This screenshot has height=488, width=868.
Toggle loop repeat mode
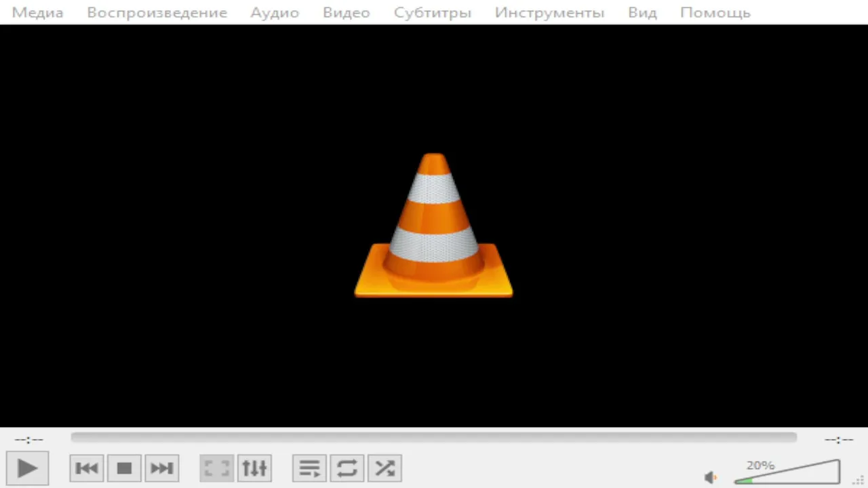point(347,468)
